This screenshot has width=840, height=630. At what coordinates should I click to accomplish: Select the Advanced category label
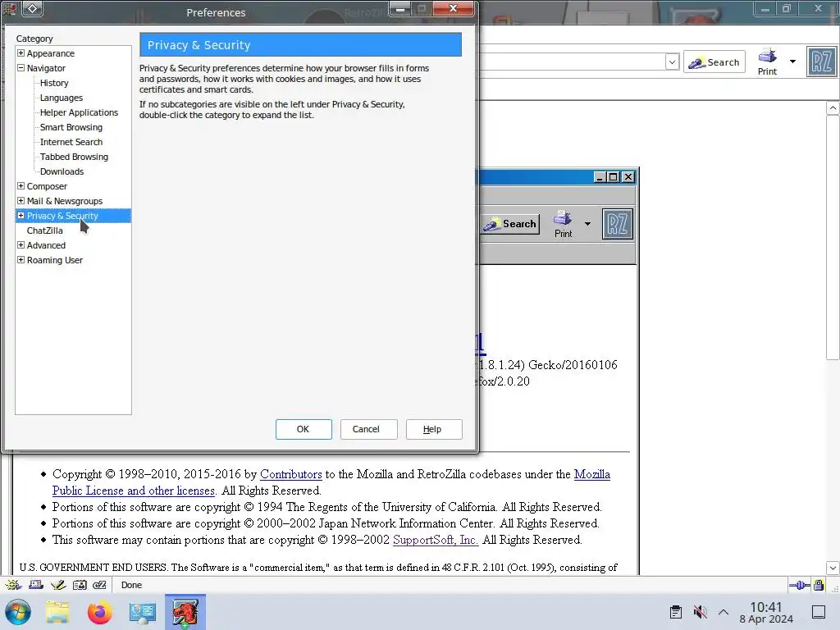point(46,245)
